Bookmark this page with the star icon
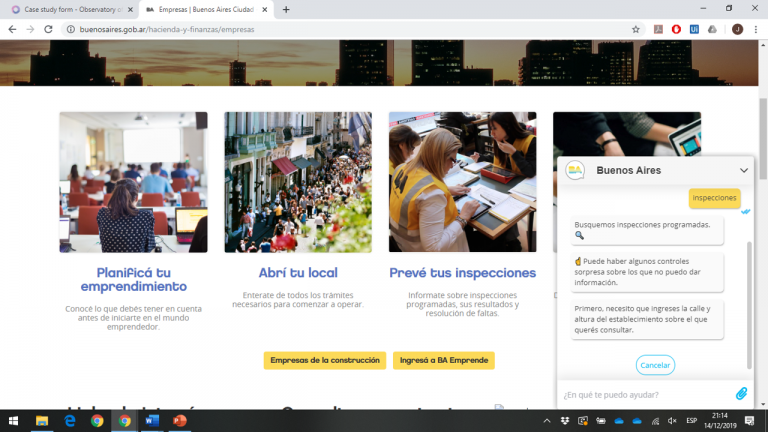The height and width of the screenshot is (432, 768). (635, 29)
